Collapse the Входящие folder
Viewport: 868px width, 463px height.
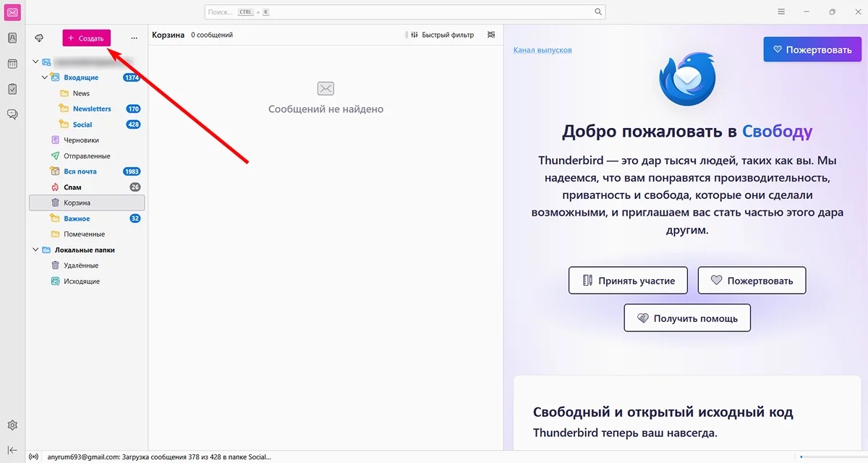45,77
